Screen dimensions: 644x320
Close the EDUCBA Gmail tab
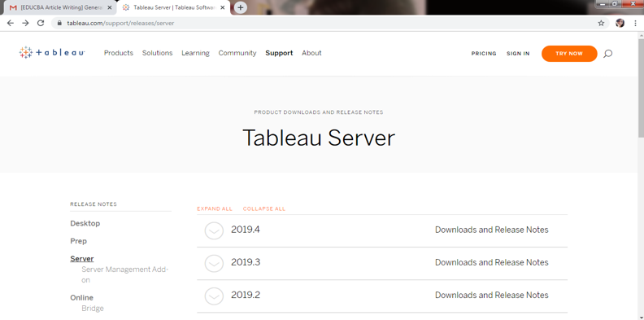(109, 7)
